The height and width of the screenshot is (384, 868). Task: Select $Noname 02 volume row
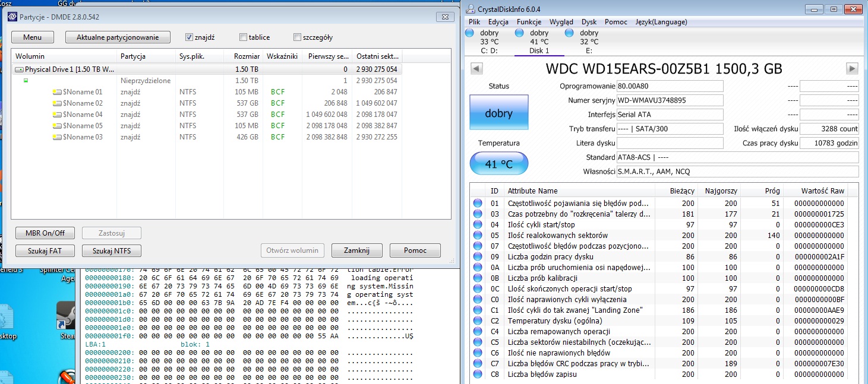207,103
